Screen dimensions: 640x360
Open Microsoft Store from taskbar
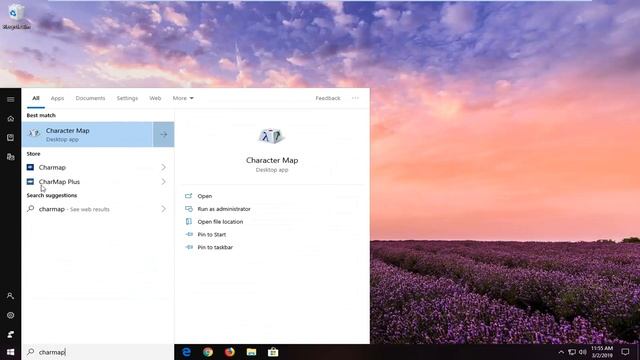[x=273, y=352]
